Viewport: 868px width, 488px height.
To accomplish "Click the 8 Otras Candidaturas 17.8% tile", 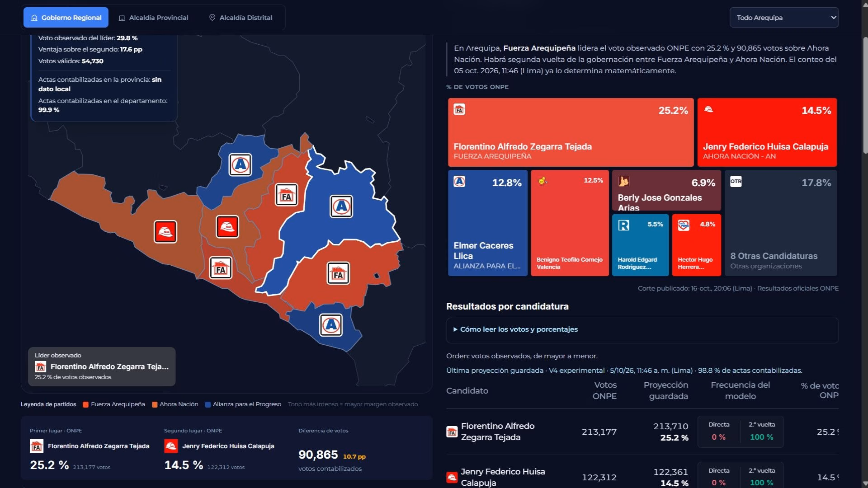I will 780,223.
